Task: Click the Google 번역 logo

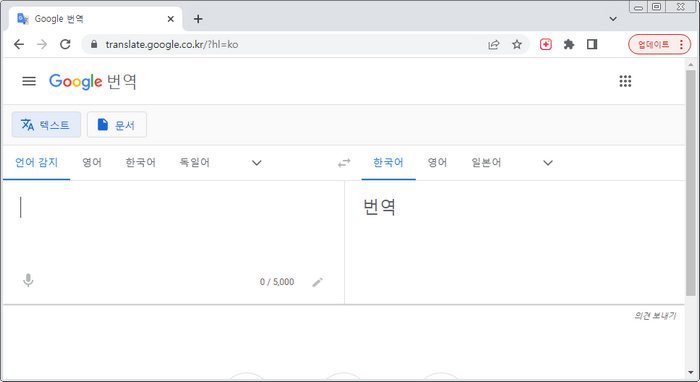Action: (x=93, y=81)
